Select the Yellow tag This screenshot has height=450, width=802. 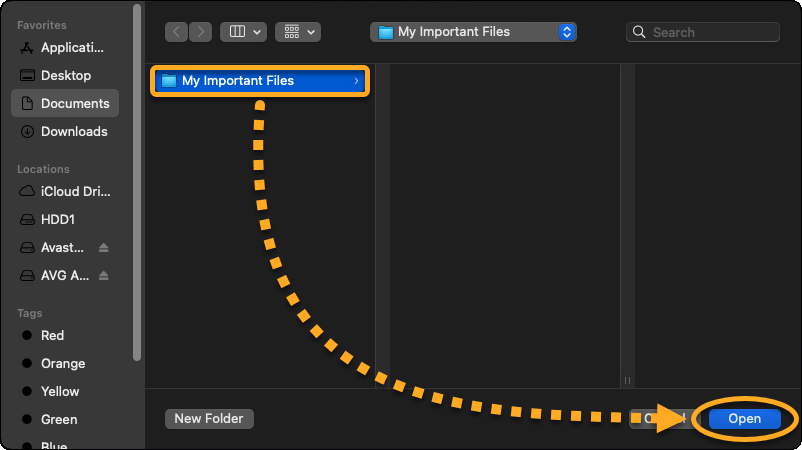pyautogui.click(x=59, y=391)
